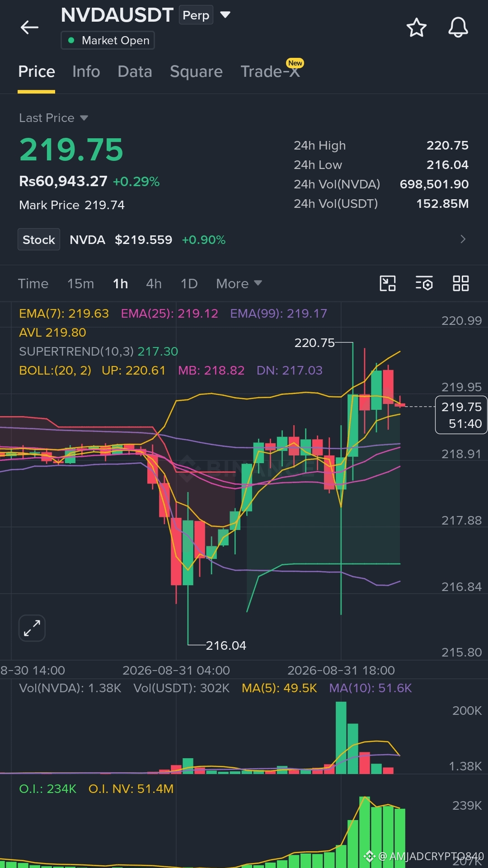Tap the 24h Vol(USDT) value 152.85M
Screen dimensions: 488x868
pos(442,203)
